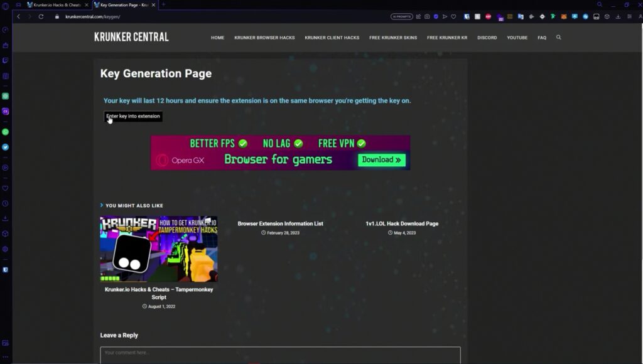Open the FAQ menu item
This screenshot has width=643, height=364.
click(542, 38)
